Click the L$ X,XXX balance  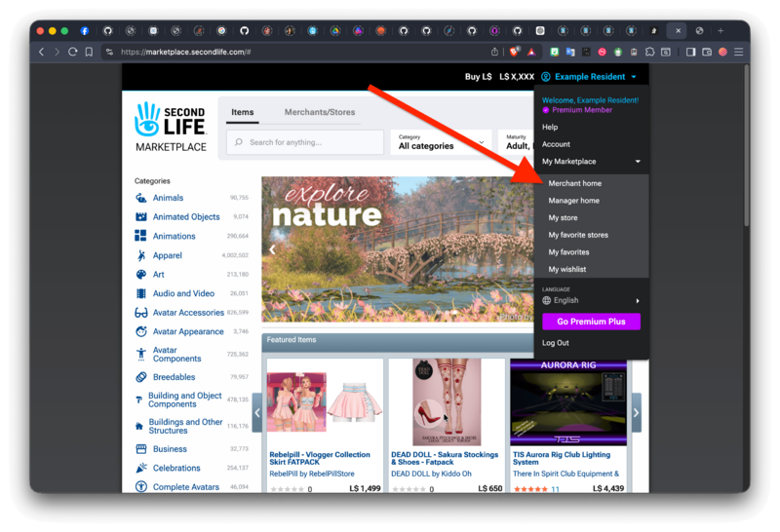(x=517, y=77)
